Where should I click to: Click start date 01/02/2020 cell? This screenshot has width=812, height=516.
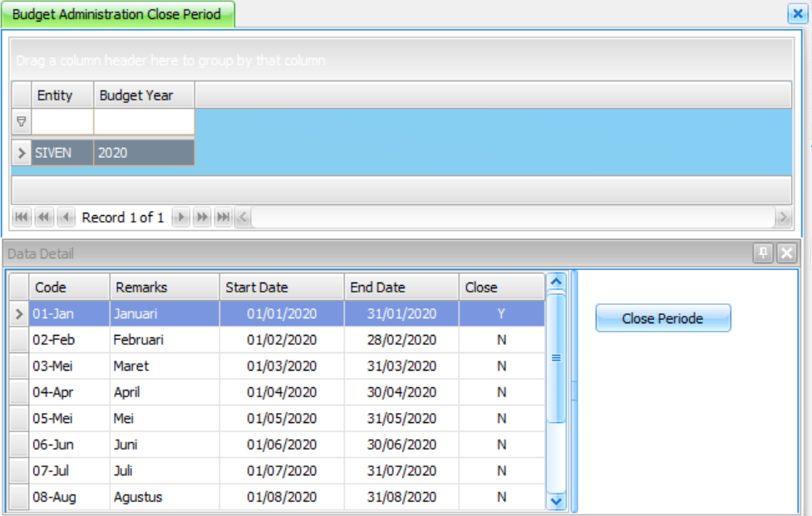point(282,340)
